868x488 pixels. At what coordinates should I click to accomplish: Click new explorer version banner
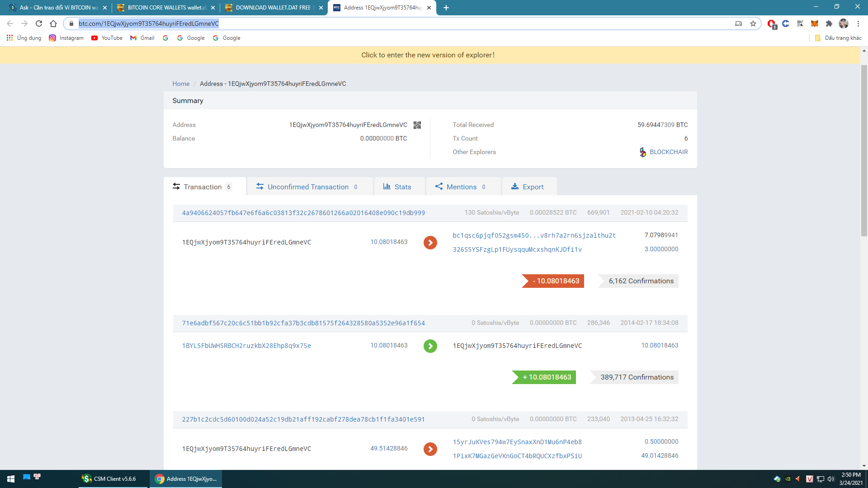428,55
